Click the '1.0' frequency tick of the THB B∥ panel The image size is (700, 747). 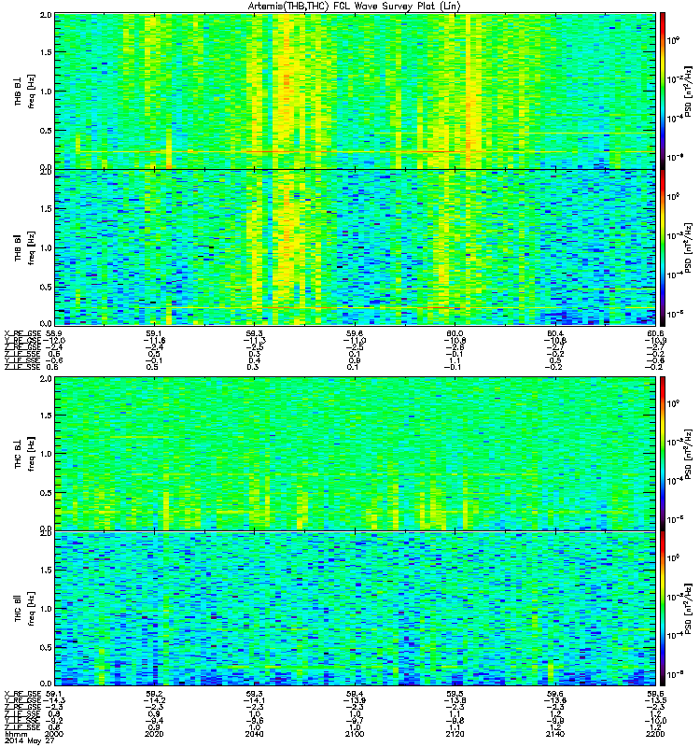[46, 247]
